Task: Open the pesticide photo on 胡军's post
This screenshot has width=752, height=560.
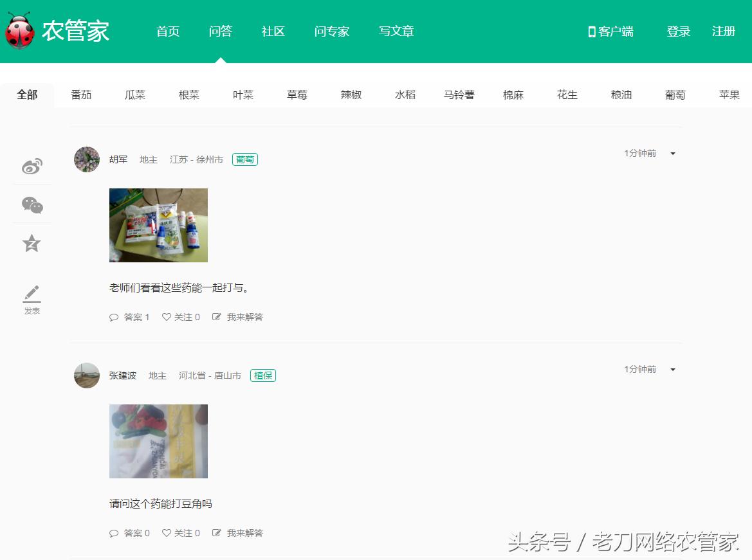Action: click(158, 225)
